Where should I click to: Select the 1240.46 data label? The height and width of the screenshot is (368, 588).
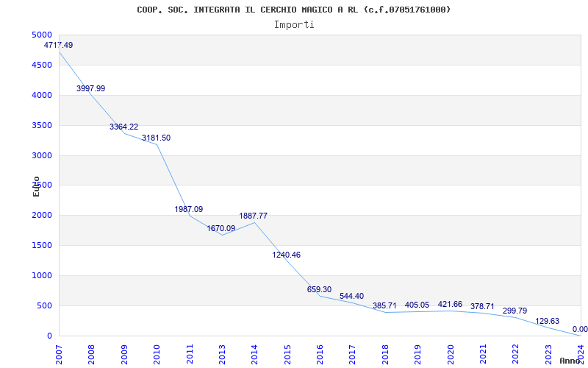286,255
